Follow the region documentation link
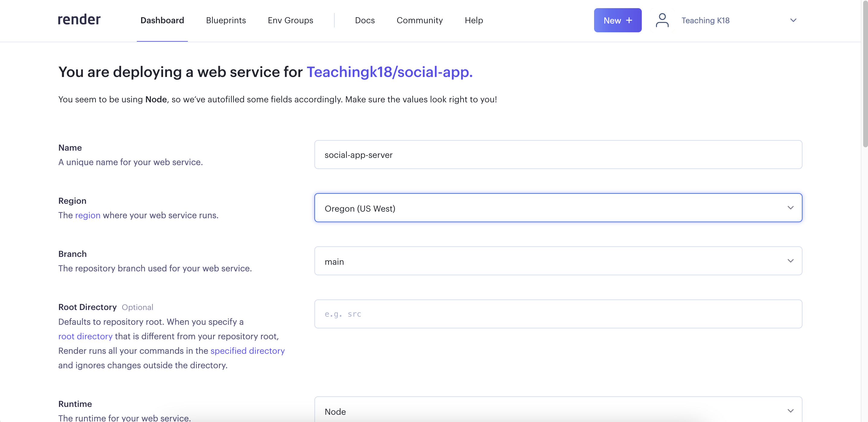 88,215
